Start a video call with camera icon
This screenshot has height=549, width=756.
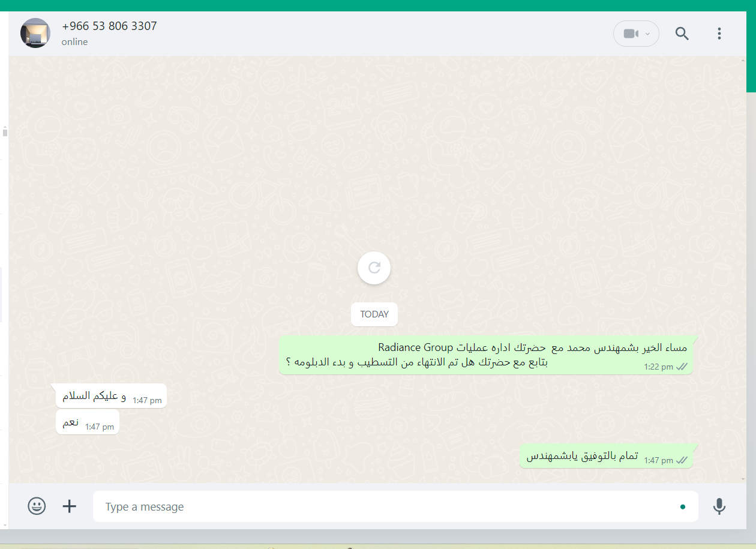(x=631, y=34)
